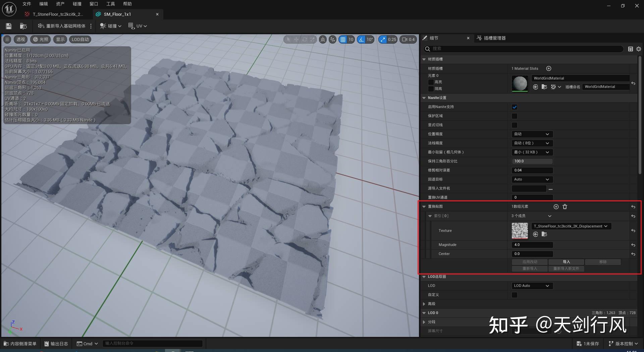The height and width of the screenshot is (352, 644).
Task: Click camera speed icon in viewport
Action: [405, 40]
